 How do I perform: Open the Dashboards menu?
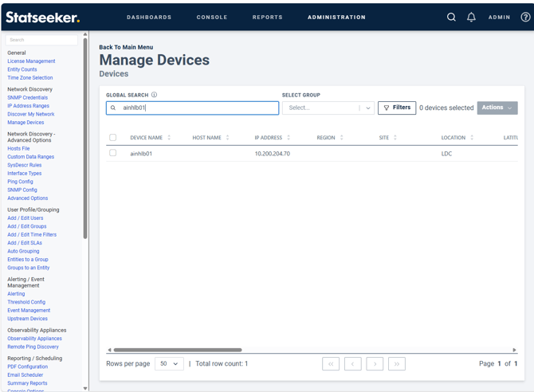[149, 17]
